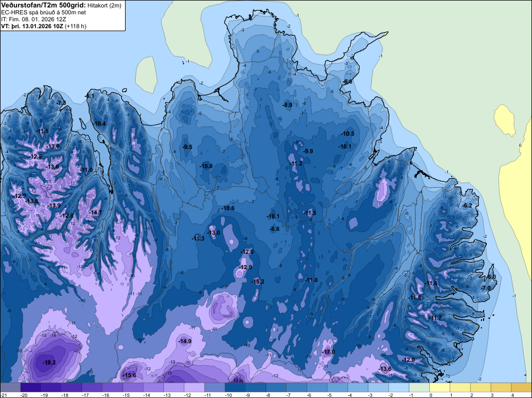Screen dimensions: 532x398
Task: Click the -15.2 temperature label
Action: [258, 281]
